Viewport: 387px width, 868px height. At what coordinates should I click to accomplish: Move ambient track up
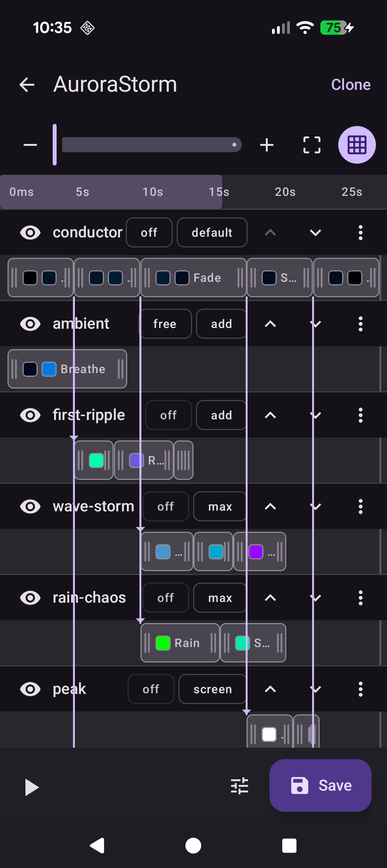click(270, 324)
